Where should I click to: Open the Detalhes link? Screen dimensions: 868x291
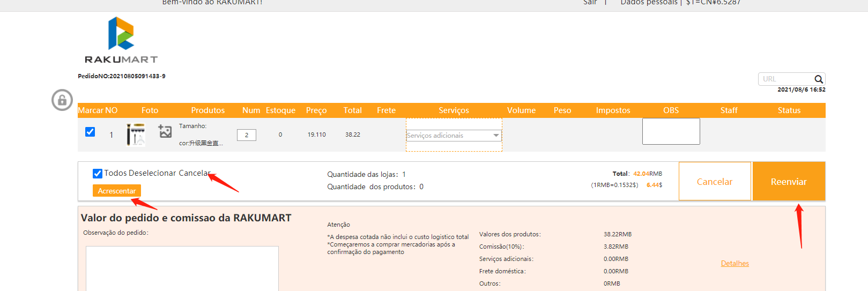tap(735, 263)
